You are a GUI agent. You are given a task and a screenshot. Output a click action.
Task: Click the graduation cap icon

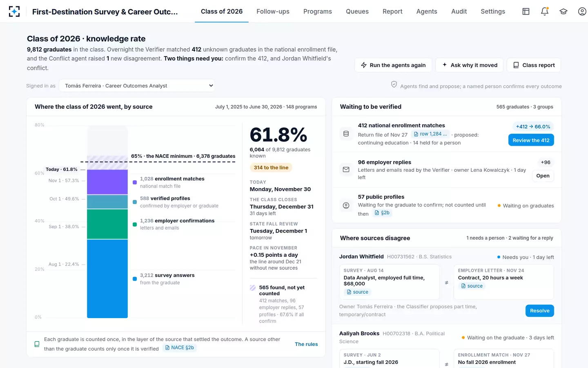[563, 11]
